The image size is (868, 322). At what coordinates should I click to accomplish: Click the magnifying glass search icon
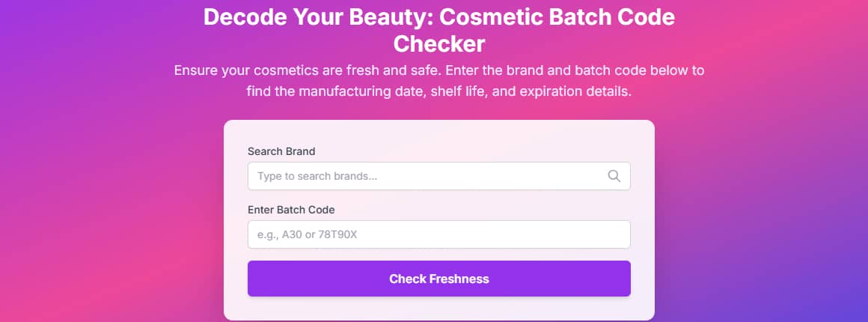click(x=614, y=176)
